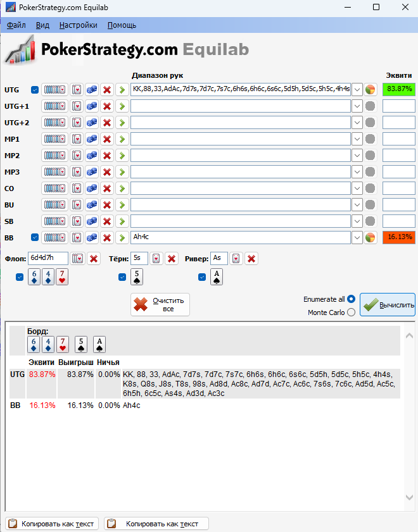
Task: Open BB pie chart equity breakdown
Action: [x=370, y=237]
